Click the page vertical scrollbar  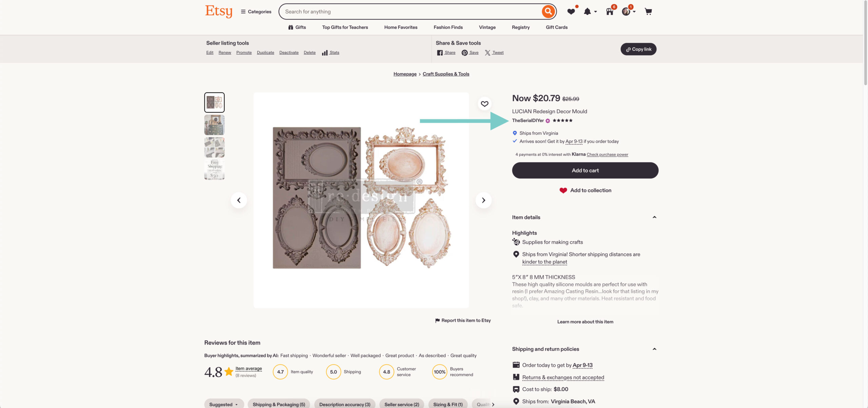tap(865, 42)
